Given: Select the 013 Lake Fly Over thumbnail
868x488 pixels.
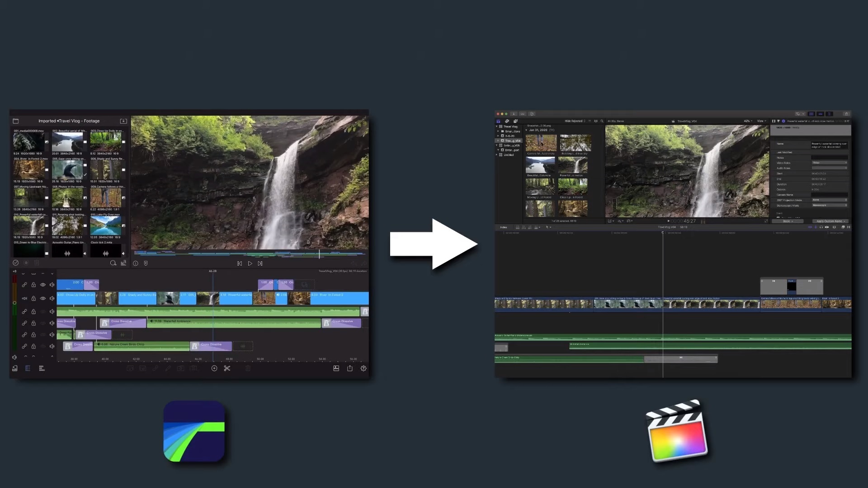Looking at the screenshot, I should click(x=106, y=225).
